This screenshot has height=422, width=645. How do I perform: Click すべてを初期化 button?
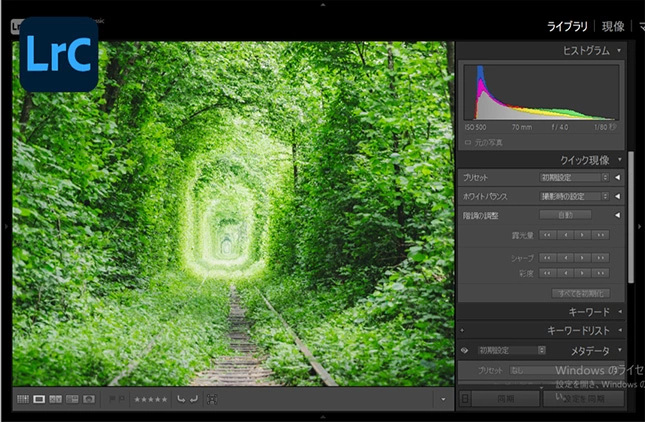(581, 293)
